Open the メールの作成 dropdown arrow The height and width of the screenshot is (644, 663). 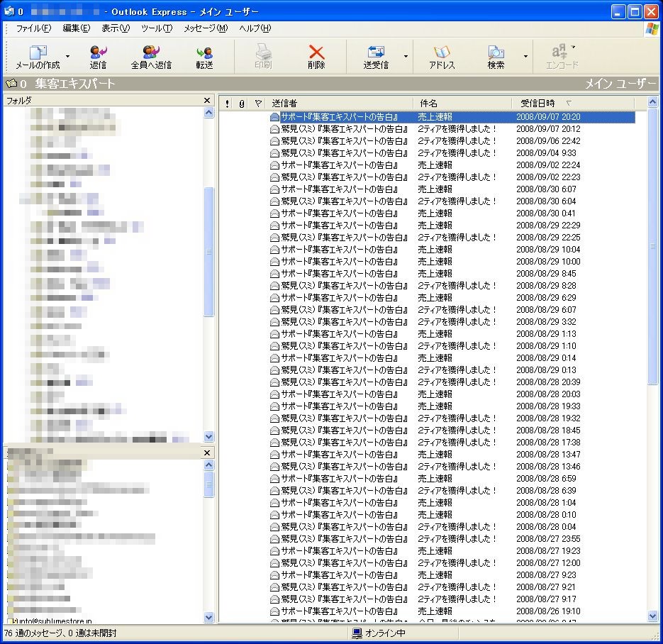67,56
